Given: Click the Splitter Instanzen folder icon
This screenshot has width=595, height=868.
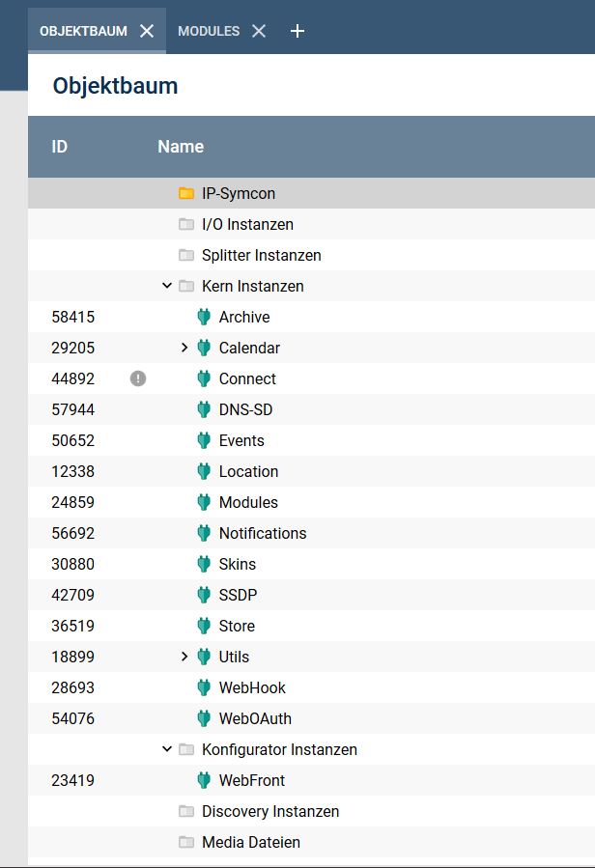Looking at the screenshot, I should click(x=186, y=255).
